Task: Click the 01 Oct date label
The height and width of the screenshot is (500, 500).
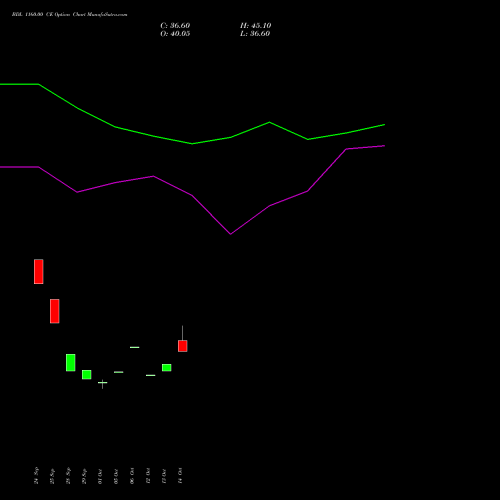Action: point(100,476)
